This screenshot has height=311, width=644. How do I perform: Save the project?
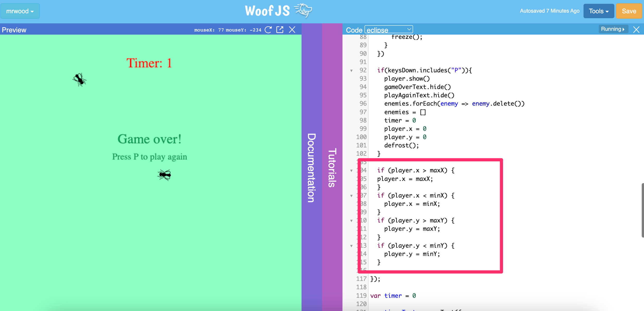(629, 11)
